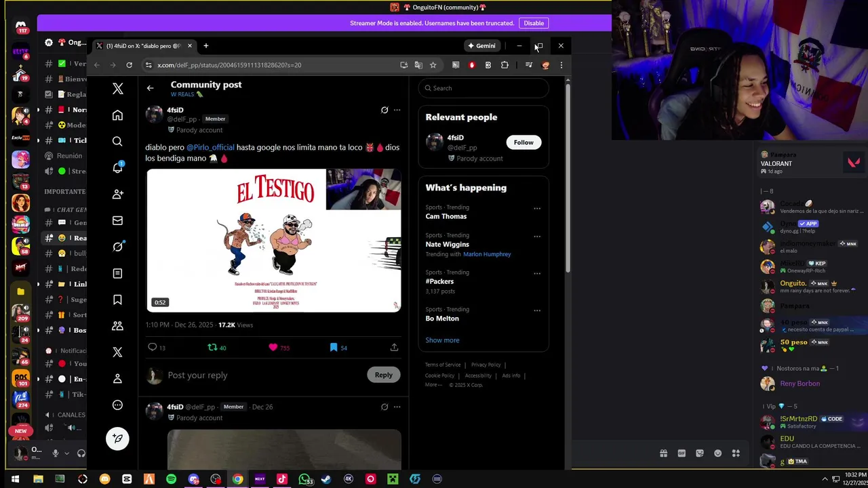
Task: Follow the 4fsiD account
Action: [524, 142]
